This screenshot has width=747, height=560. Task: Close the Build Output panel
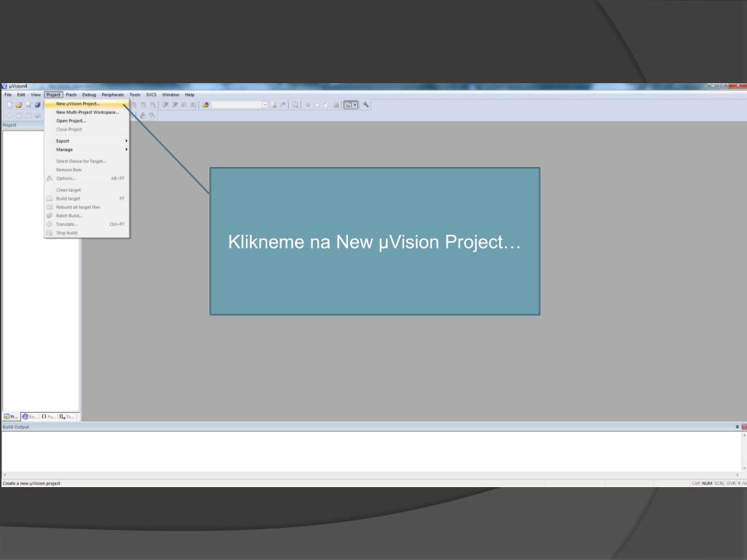tap(743, 427)
